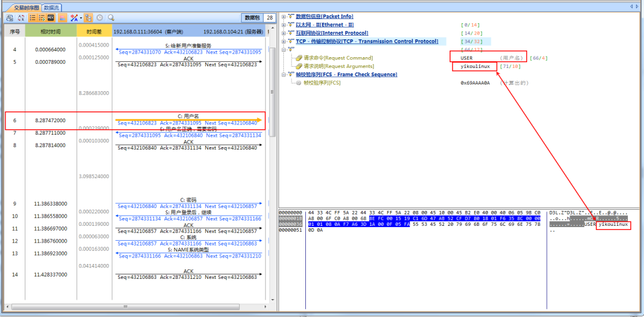Image resolution: width=644 pixels, height=317 pixels.
Task: Click the USER command value
Action: [x=466, y=58]
